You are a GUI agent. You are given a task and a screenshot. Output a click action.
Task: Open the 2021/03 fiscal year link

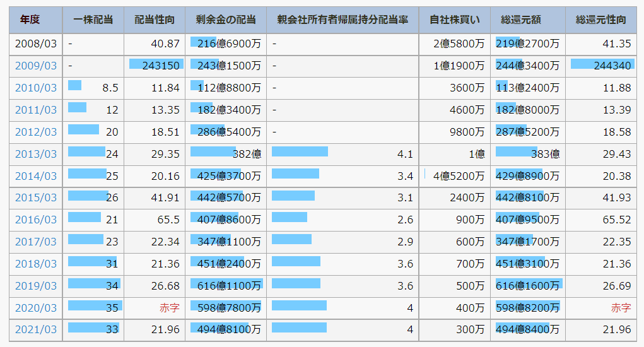coord(36,329)
